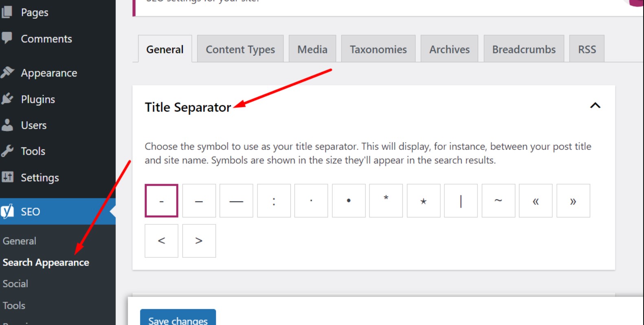Collapse the Title Separator section
This screenshot has height=325, width=644.
[595, 106]
